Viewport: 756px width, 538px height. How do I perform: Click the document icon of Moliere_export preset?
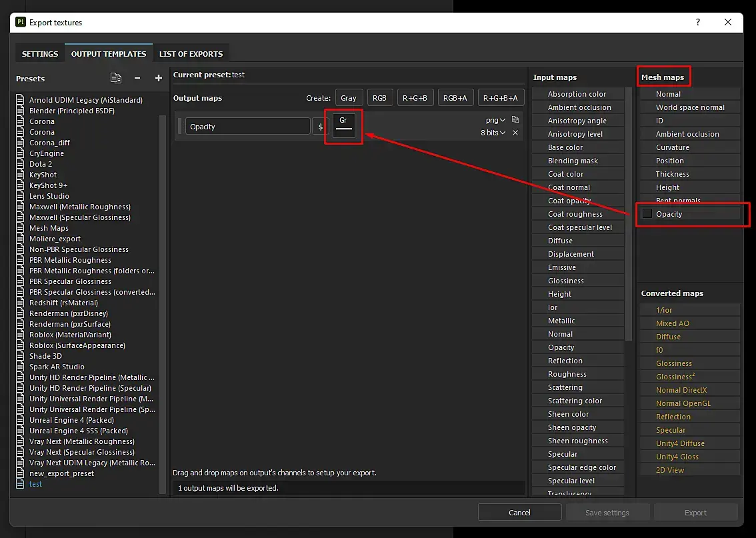coord(20,239)
